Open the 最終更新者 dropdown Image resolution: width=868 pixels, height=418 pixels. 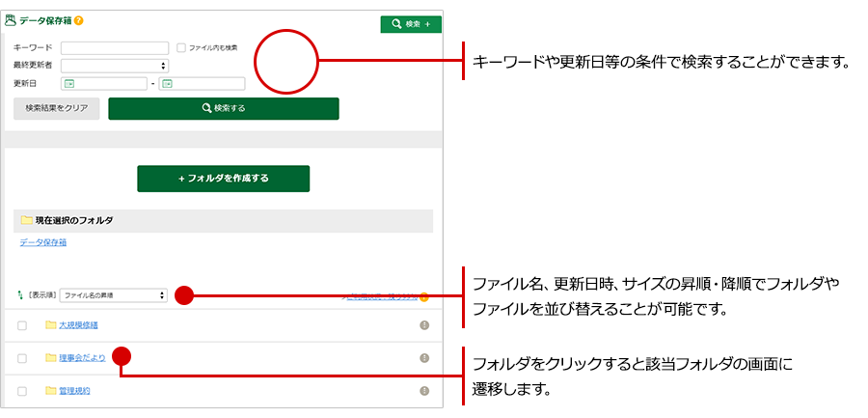[114, 66]
